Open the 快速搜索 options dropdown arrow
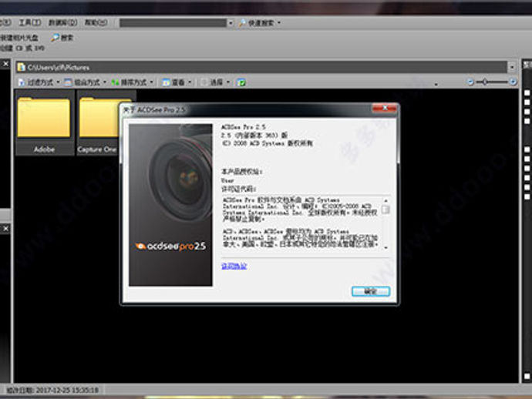 click(279, 23)
